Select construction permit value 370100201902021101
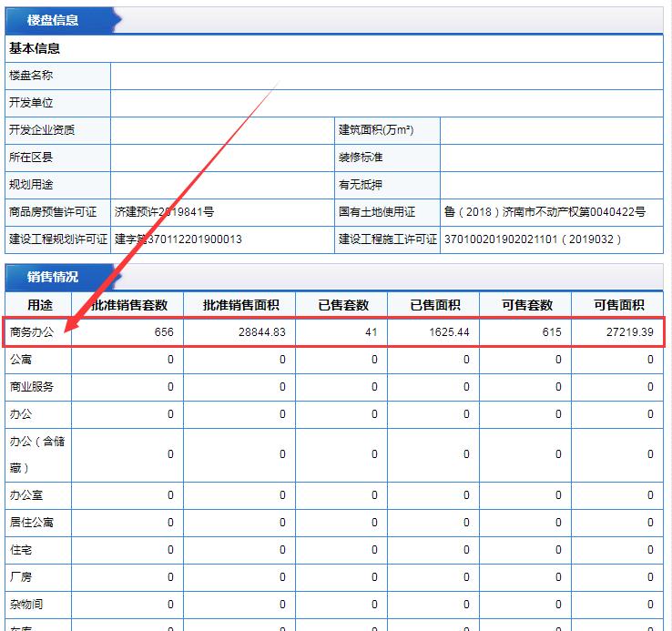The width and height of the screenshot is (672, 631). point(501,239)
